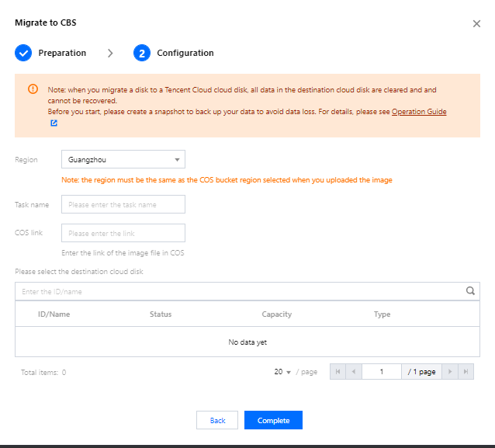Focus the Task name input field
The height and width of the screenshot is (448, 495).
(x=123, y=204)
